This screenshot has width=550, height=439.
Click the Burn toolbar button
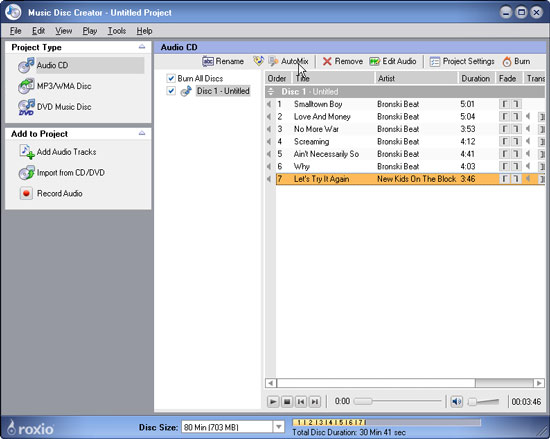pyautogui.click(x=516, y=61)
